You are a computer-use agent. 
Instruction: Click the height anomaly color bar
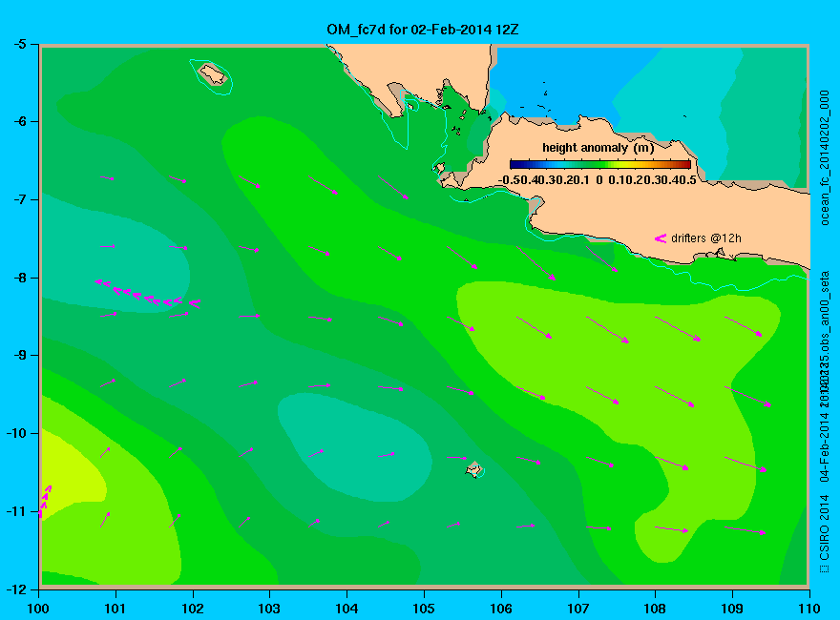(600, 164)
